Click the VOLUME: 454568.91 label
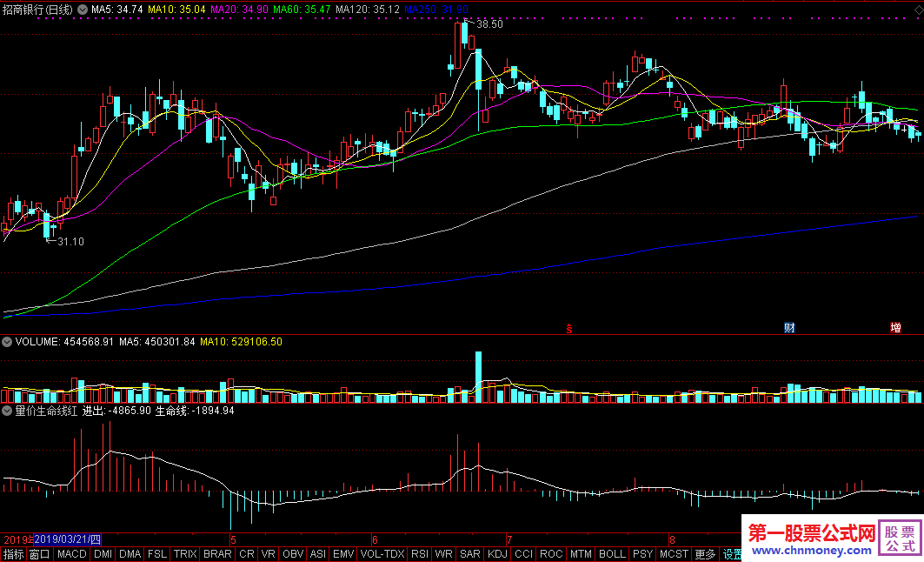Viewport: 924px width, 562px height. pyautogui.click(x=64, y=342)
